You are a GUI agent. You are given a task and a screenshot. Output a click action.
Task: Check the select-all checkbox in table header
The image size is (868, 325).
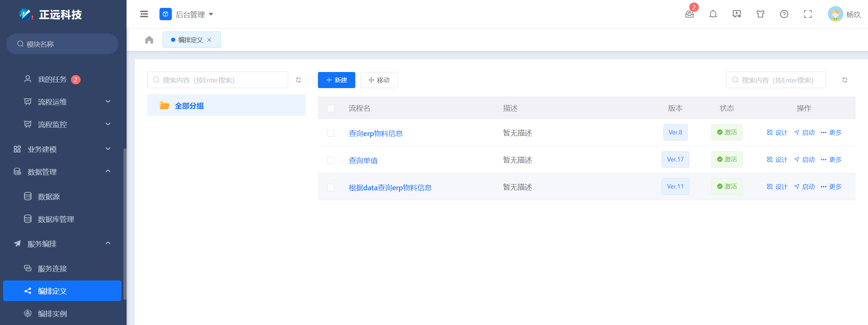(331, 108)
